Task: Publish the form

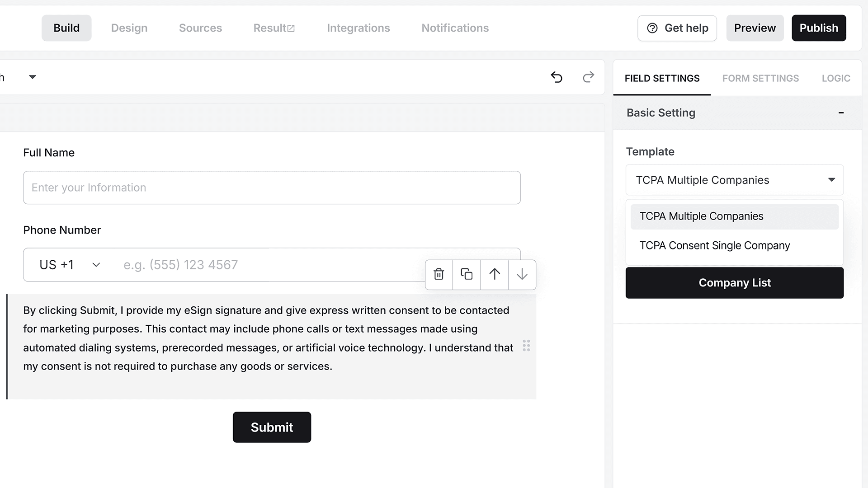Action: 819,28
